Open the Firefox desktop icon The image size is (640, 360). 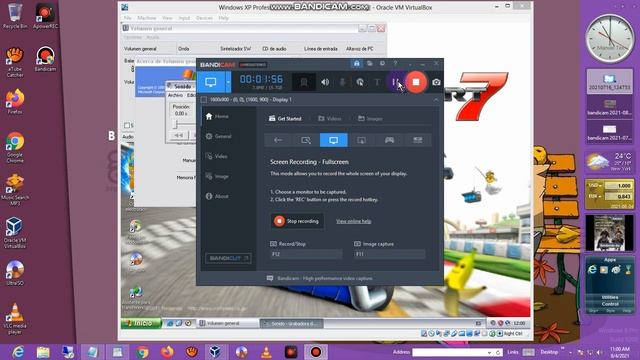coord(15,102)
